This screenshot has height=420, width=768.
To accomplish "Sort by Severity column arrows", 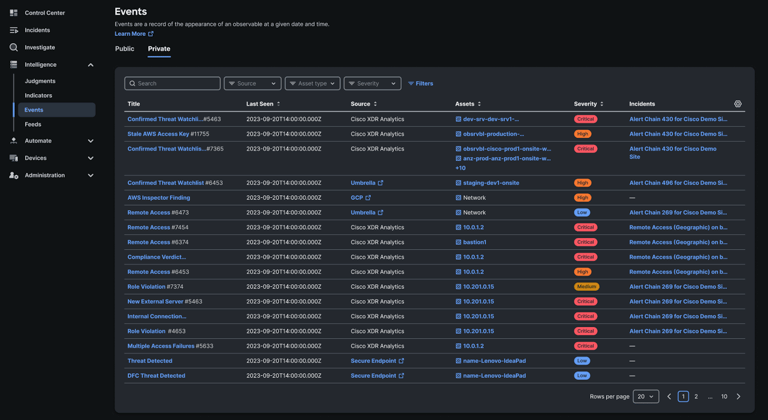I will coord(601,104).
